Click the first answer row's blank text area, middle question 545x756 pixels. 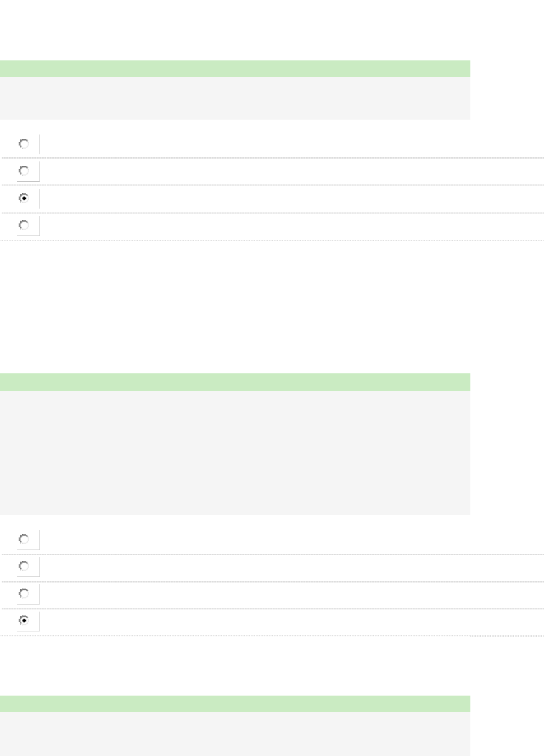click(x=291, y=540)
